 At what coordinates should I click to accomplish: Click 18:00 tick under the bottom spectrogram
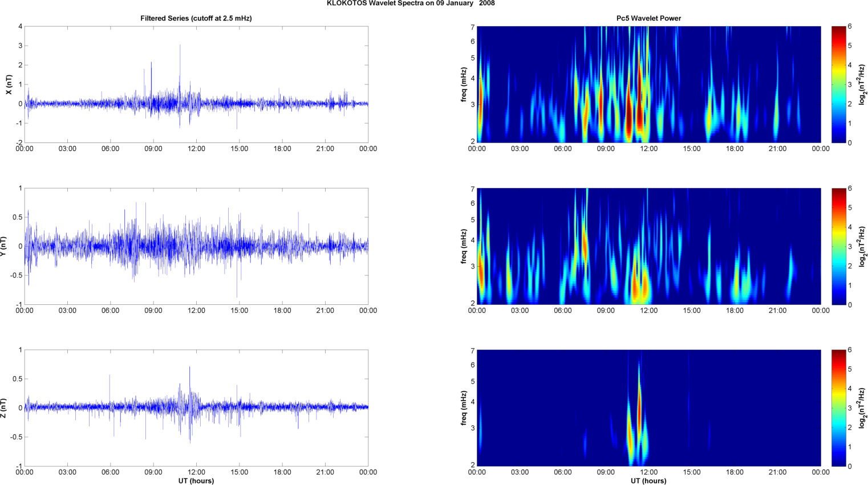tap(735, 472)
